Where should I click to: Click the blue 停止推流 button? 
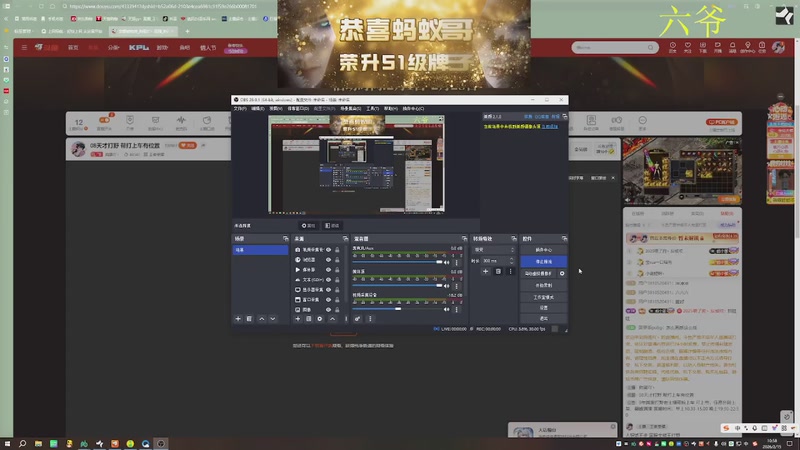tap(543, 262)
